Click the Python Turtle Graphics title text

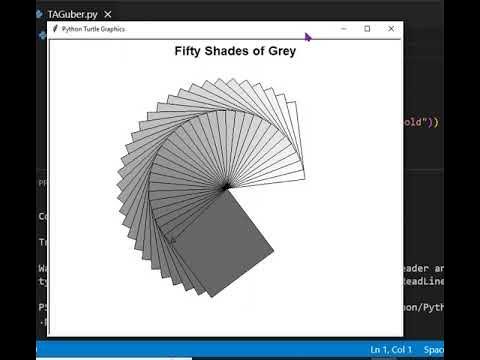point(93,29)
